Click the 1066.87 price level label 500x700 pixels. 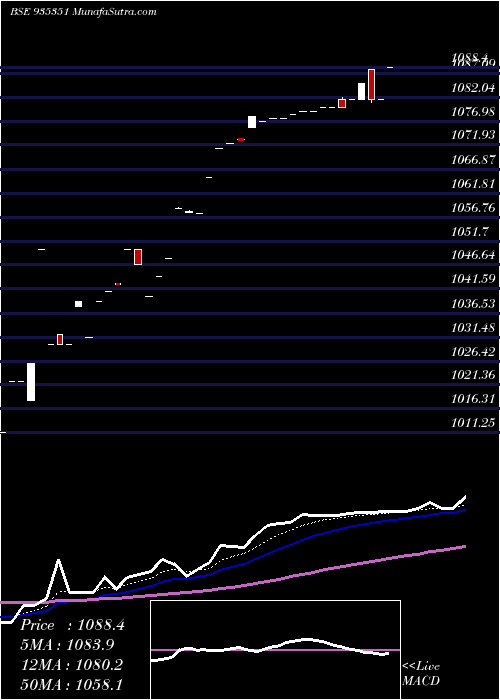point(473,159)
